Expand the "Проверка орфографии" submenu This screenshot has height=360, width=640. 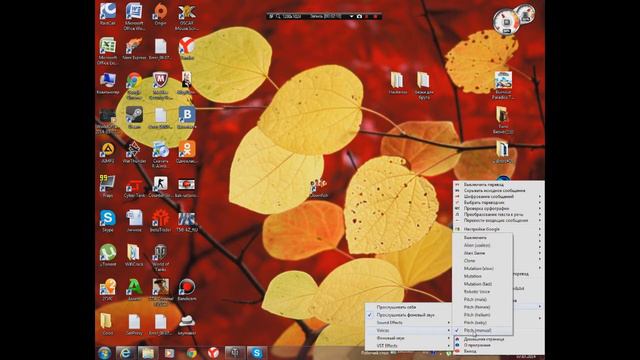pyautogui.click(x=499, y=208)
